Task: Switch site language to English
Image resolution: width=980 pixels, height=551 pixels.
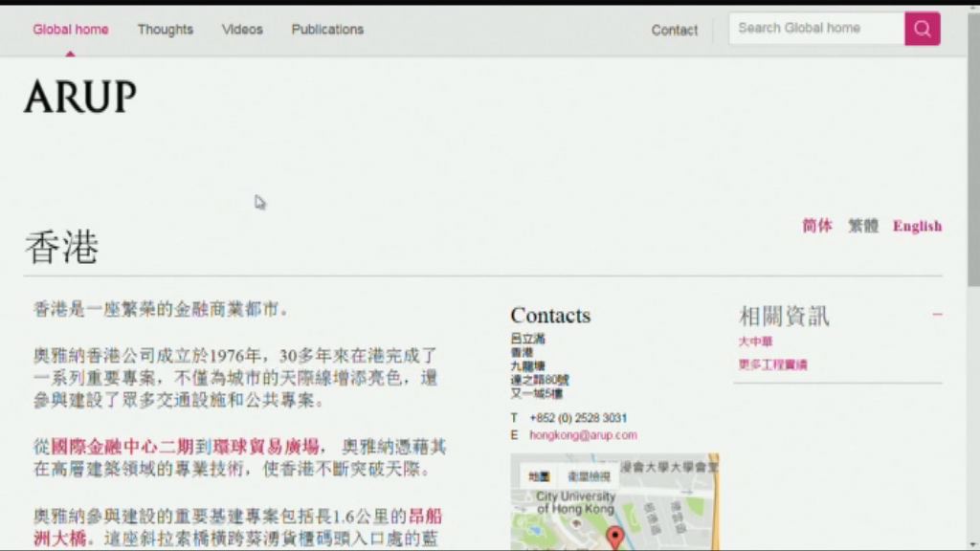Action: pos(916,226)
